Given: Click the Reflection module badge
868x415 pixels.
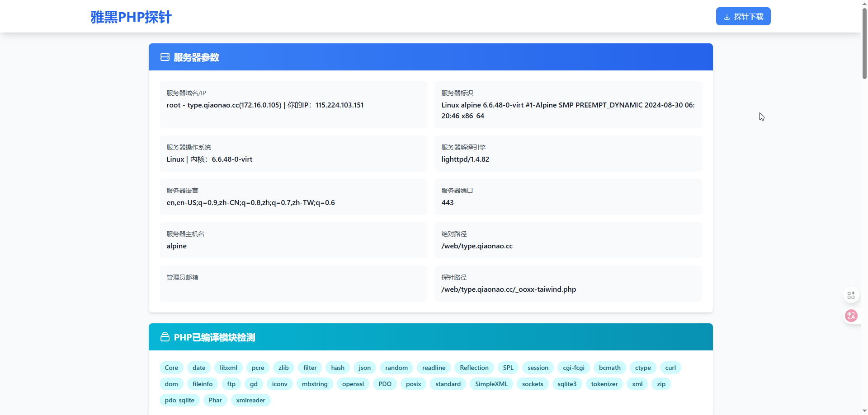Looking at the screenshot, I should tap(474, 368).
